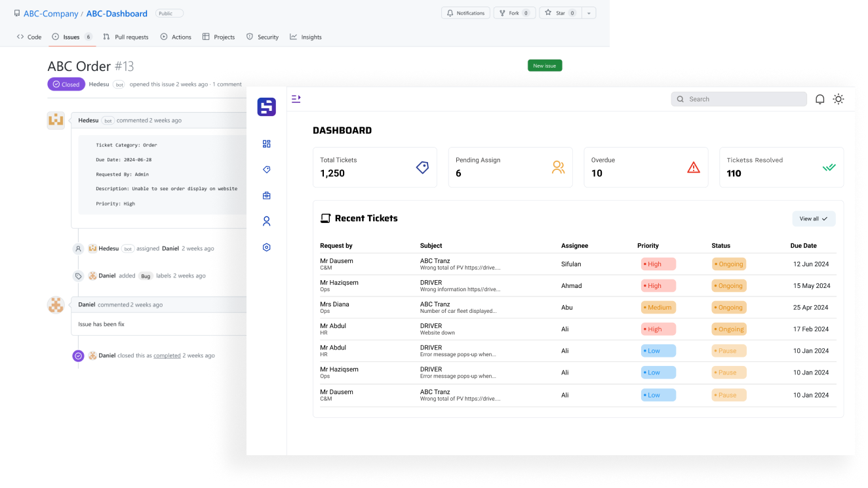Click the briefcase icon in sidebar

pyautogui.click(x=266, y=195)
